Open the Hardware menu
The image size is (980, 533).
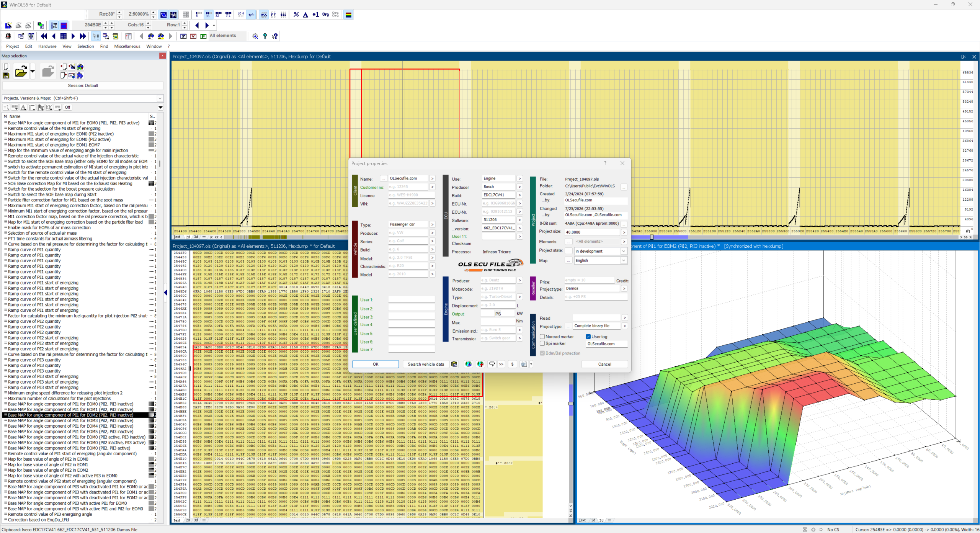pos(47,46)
